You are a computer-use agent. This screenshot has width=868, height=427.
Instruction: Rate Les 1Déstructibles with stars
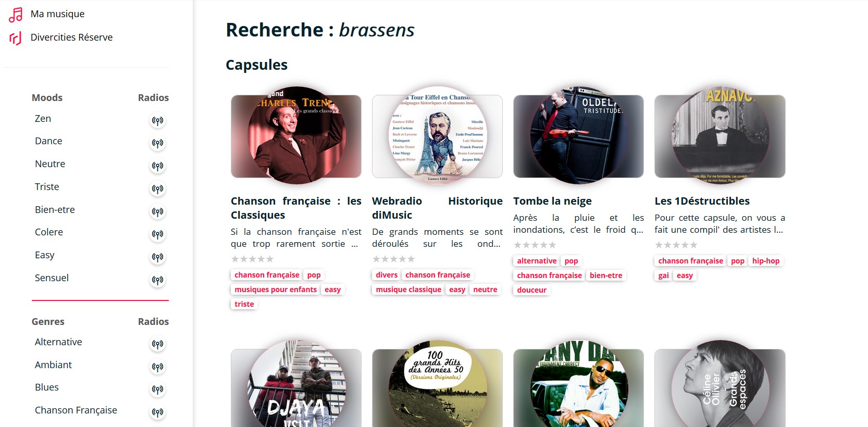676,245
